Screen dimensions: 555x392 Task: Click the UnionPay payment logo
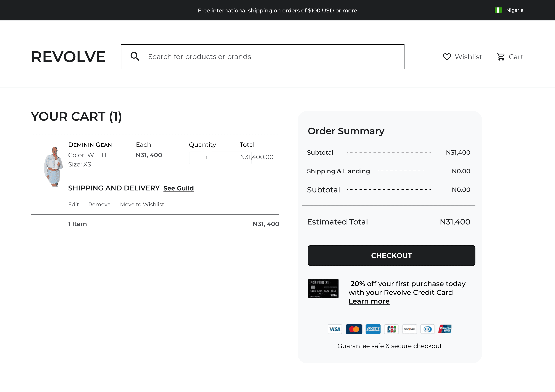pyautogui.click(x=445, y=329)
